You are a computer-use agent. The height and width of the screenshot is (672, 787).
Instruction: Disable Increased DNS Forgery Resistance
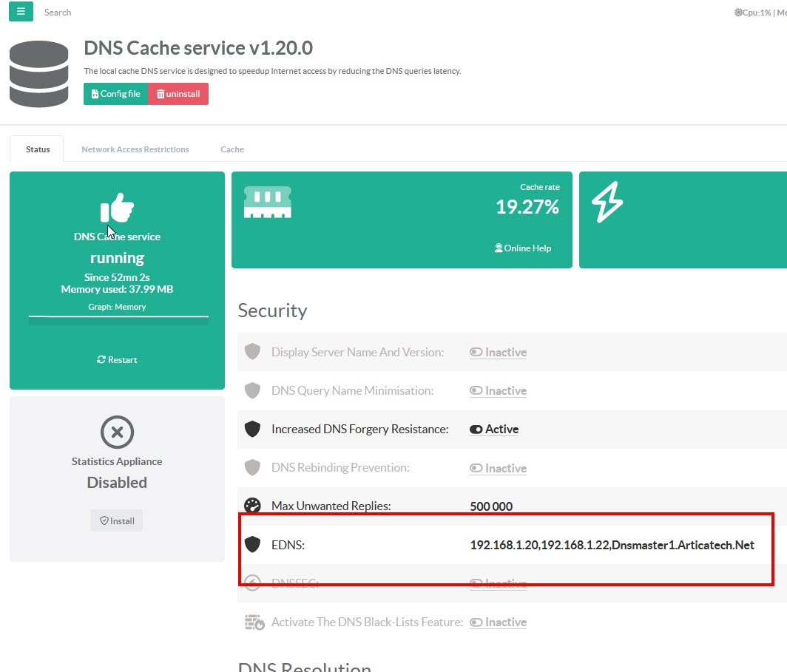[x=493, y=430]
